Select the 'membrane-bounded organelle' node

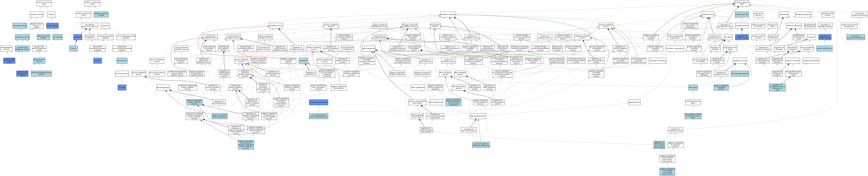point(105,37)
